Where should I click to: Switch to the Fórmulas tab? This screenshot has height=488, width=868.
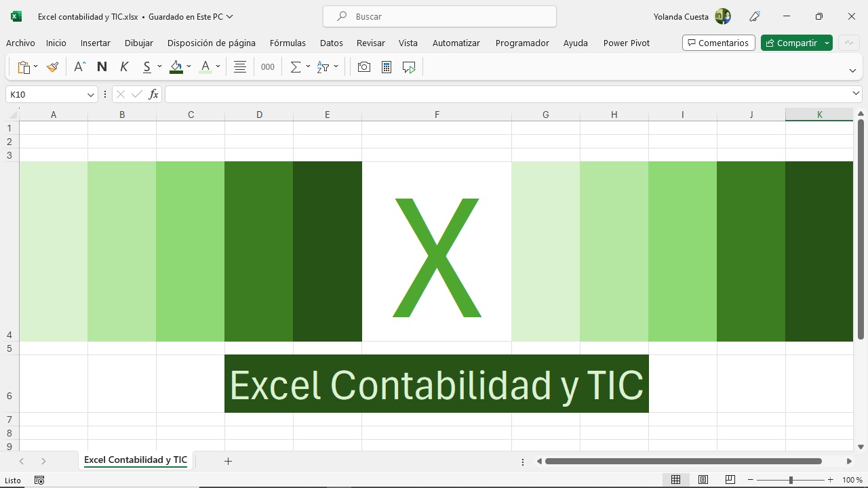pos(288,43)
